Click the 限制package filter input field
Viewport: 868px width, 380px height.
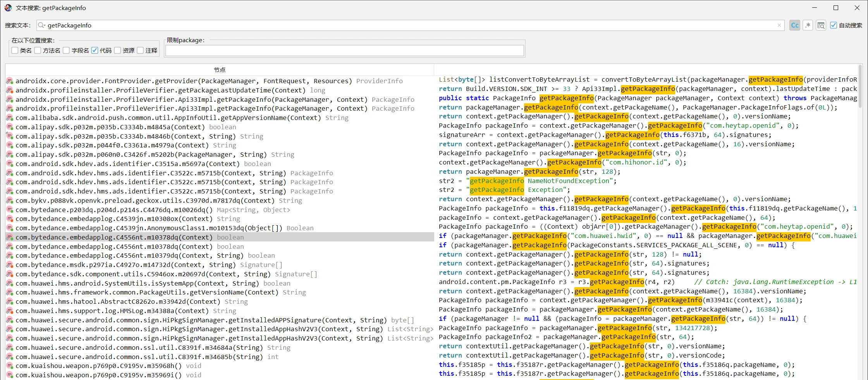point(345,51)
